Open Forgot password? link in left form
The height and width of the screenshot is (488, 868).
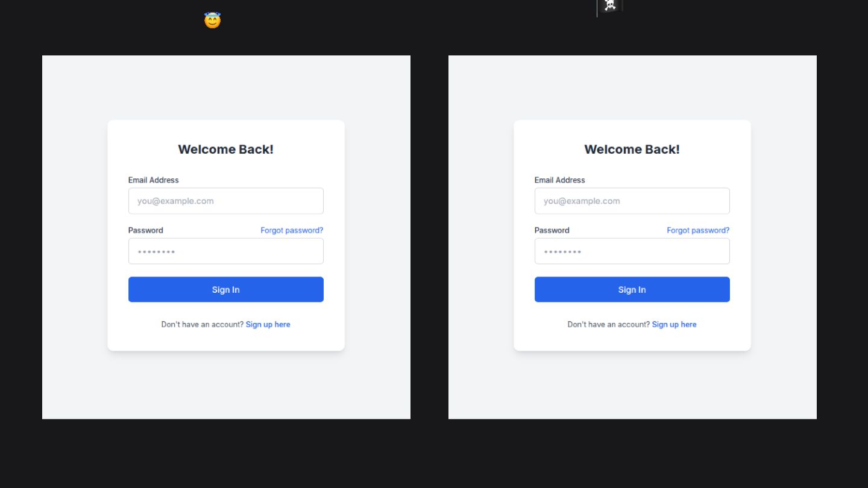(292, 230)
